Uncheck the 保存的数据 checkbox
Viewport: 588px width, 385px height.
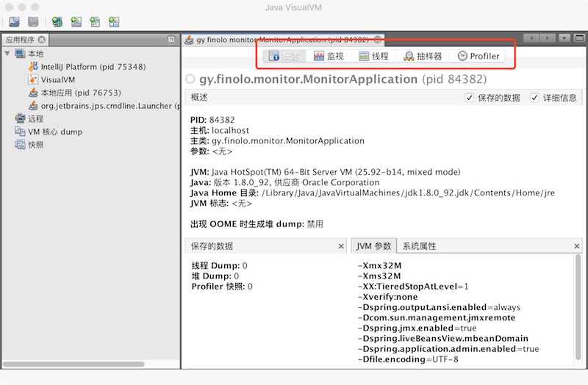pyautogui.click(x=470, y=98)
